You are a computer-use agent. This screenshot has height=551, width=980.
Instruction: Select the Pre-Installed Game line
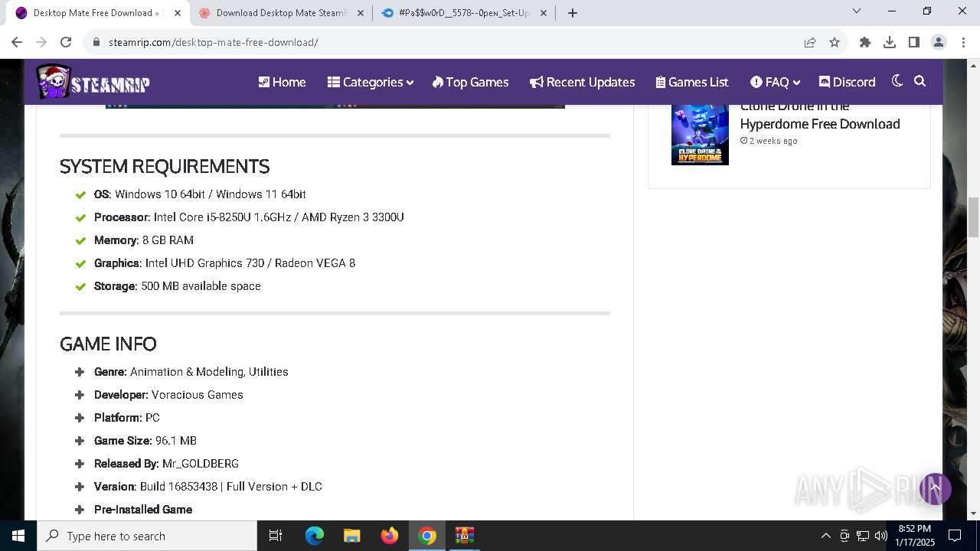143,510
